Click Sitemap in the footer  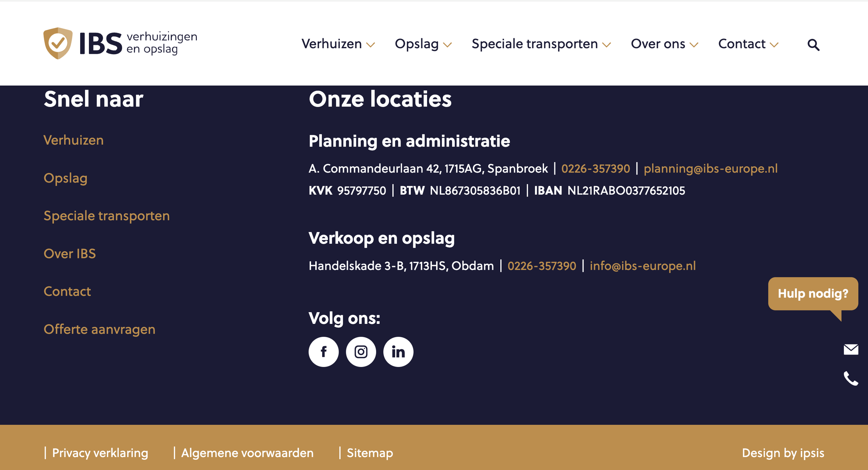370,453
